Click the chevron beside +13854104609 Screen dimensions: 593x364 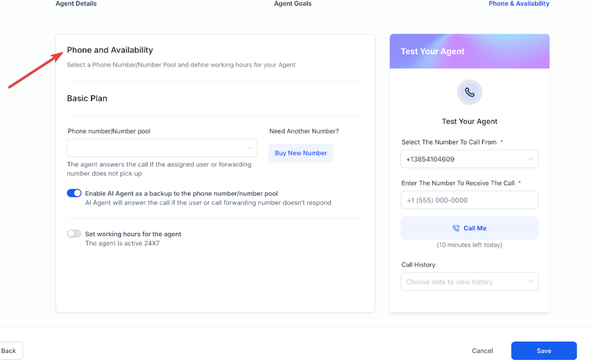click(x=530, y=159)
